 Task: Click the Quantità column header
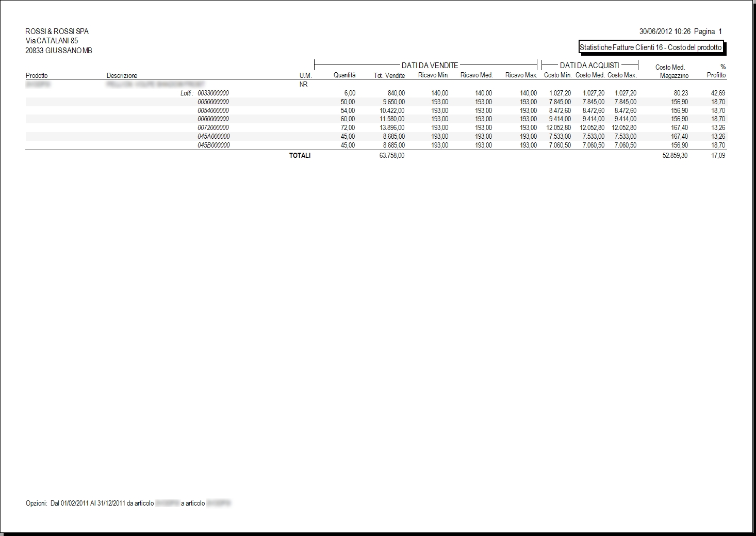(x=344, y=75)
